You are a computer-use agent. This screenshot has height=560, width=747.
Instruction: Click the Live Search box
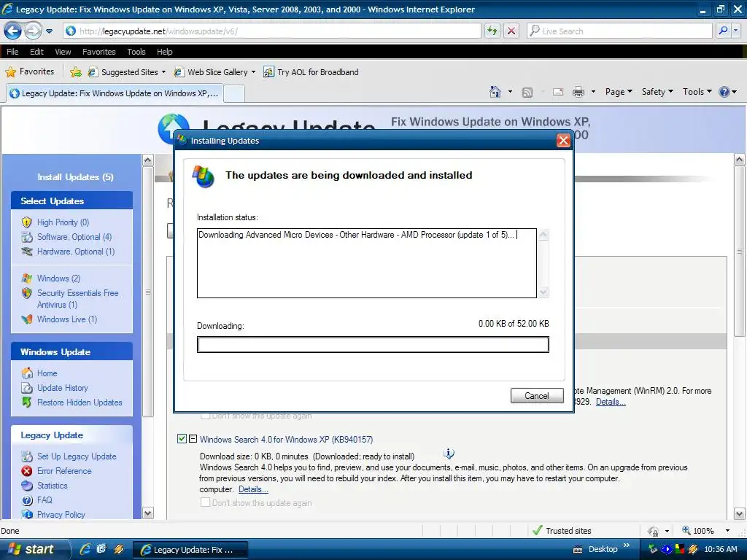pyautogui.click(x=619, y=31)
